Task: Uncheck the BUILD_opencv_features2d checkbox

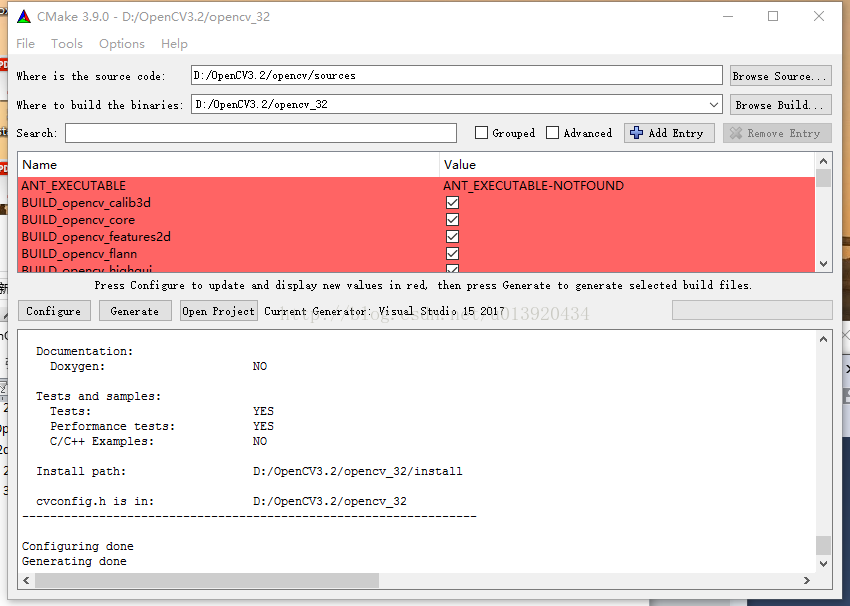Action: coord(452,237)
